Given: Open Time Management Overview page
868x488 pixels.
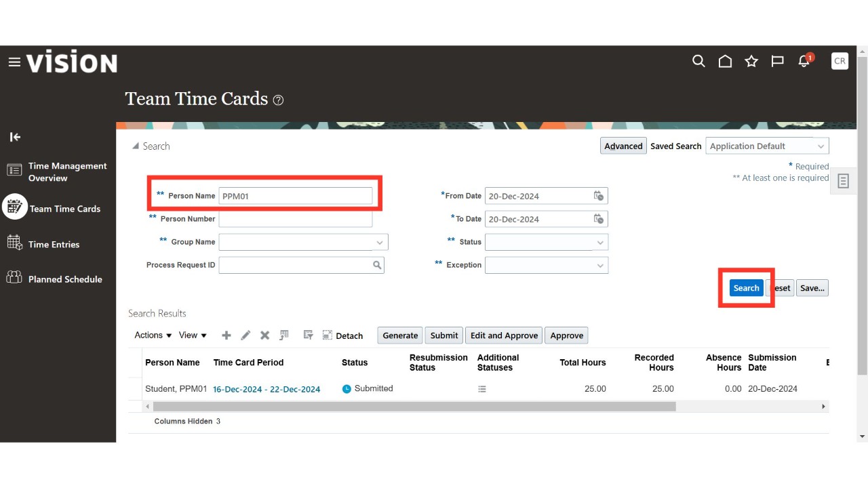Looking at the screenshot, I should pos(68,172).
